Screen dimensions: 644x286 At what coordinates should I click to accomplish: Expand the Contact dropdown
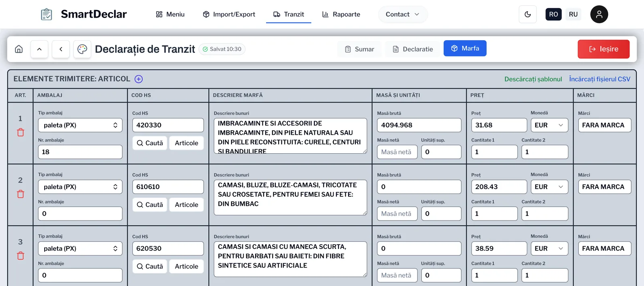tap(402, 14)
